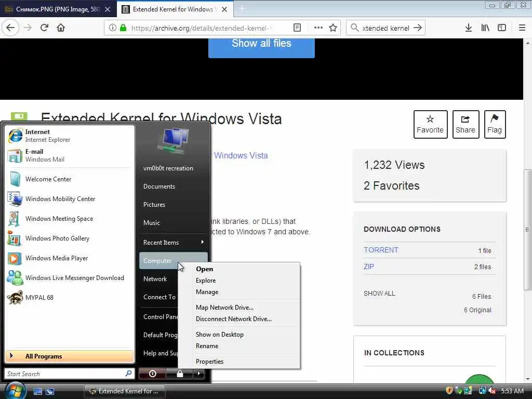Open Windows Photo Gallery
532x399 pixels.
tap(71, 238)
